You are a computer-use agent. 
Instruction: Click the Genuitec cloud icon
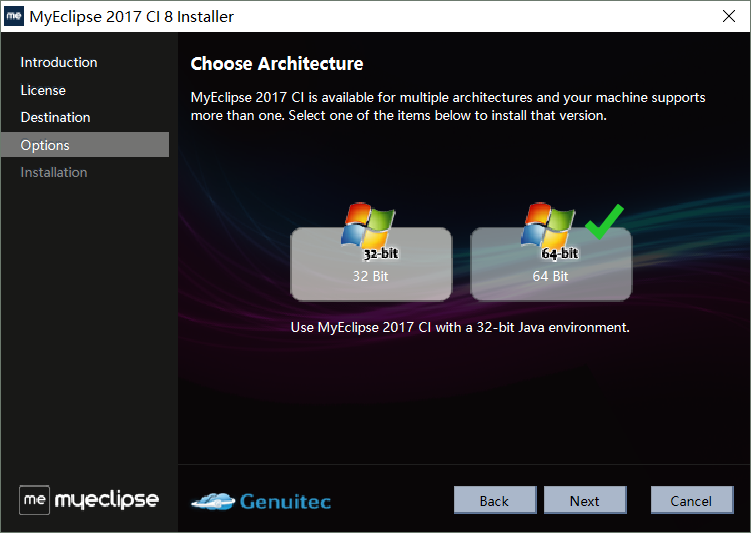coord(213,501)
